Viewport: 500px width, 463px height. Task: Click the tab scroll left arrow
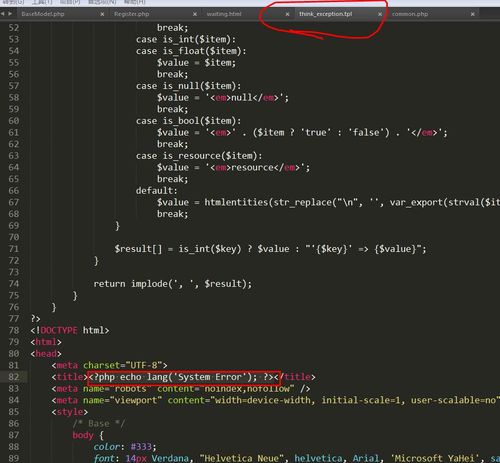pos(3,14)
